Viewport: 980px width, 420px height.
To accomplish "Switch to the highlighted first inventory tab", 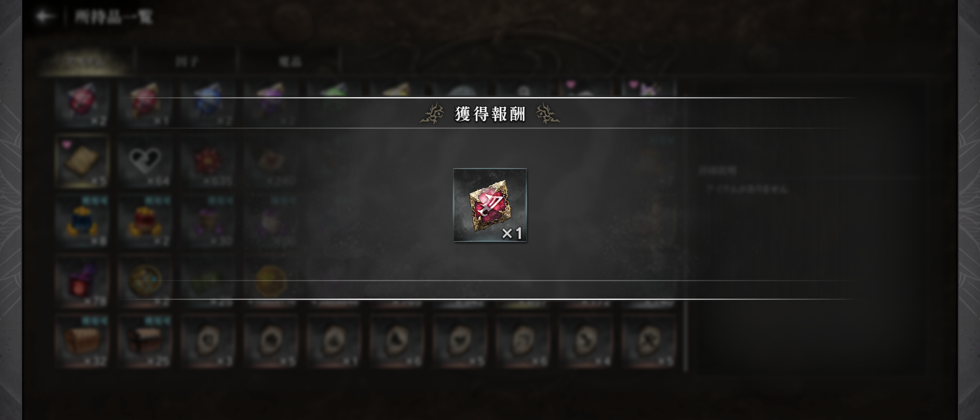I will pos(85,61).
